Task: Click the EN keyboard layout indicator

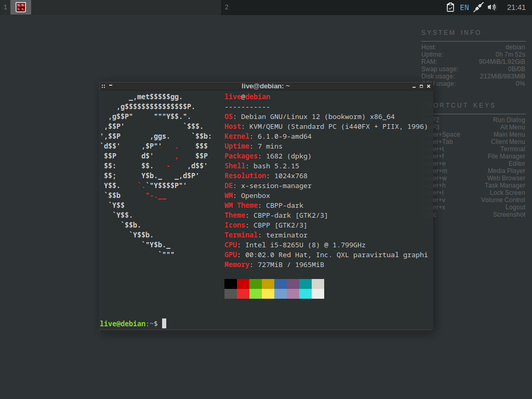Action: click(464, 7)
